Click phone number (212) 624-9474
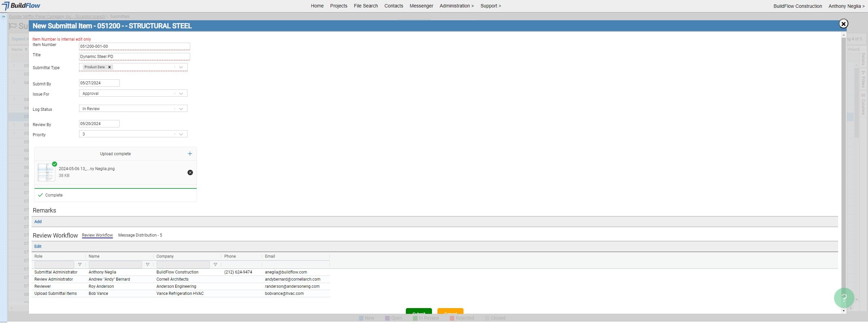This screenshot has height=323, width=868. (x=238, y=272)
